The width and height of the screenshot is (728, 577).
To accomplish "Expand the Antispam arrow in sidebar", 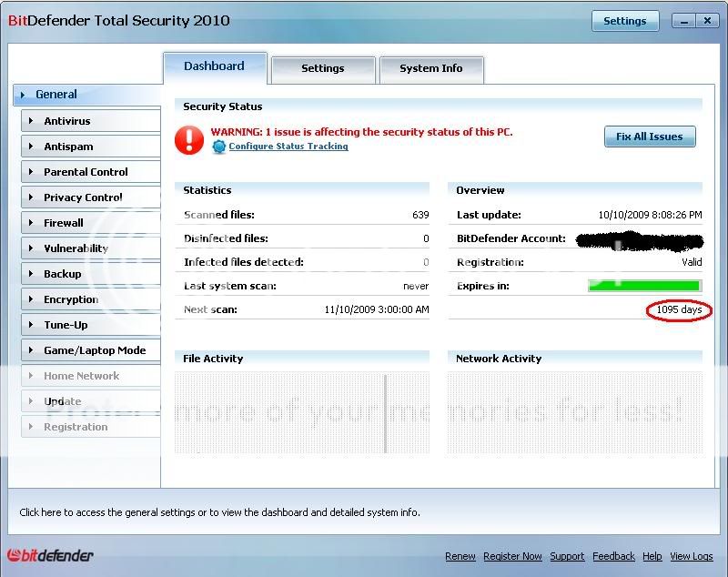I will click(x=31, y=147).
